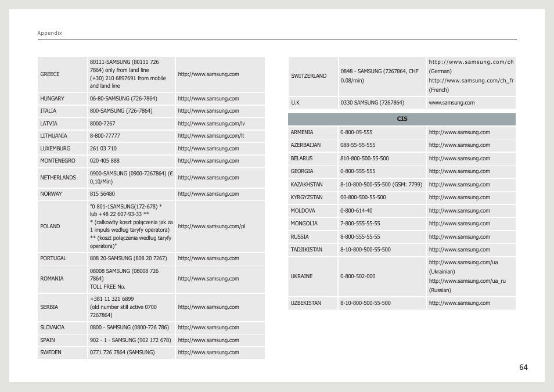
Task: Click the AZERBAIJAN country cell
Action: tap(312, 145)
